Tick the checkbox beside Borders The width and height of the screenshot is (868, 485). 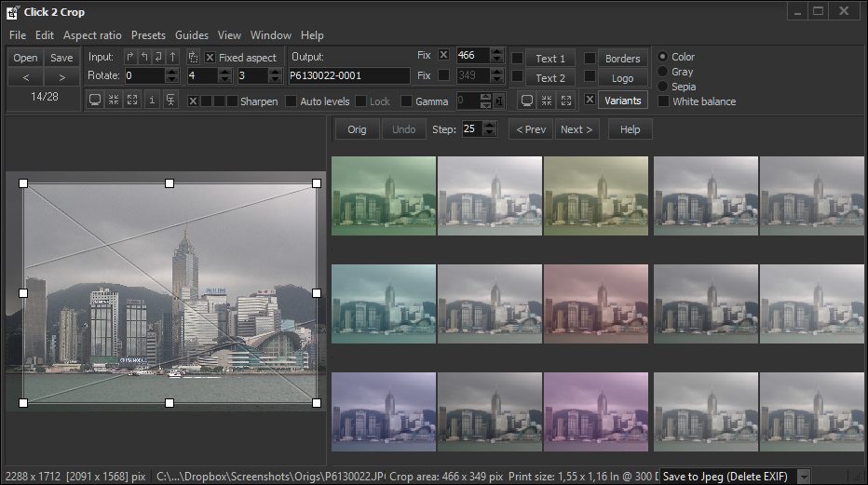tap(590, 58)
